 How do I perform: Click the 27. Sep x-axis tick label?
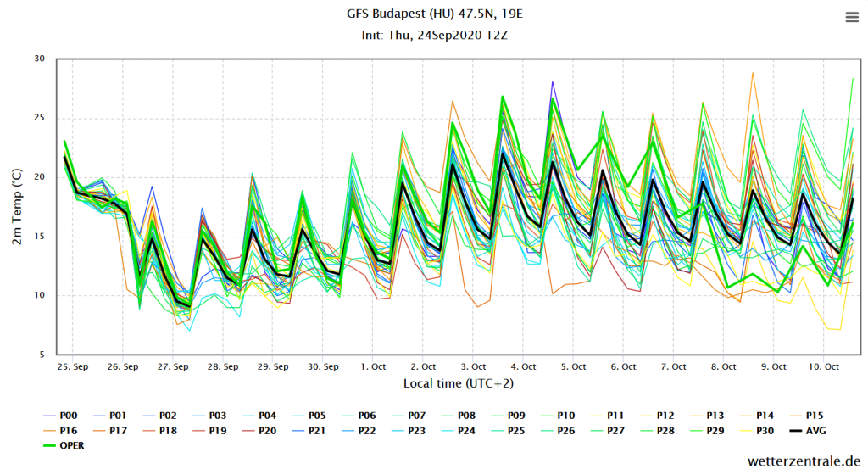pyautogui.click(x=173, y=366)
